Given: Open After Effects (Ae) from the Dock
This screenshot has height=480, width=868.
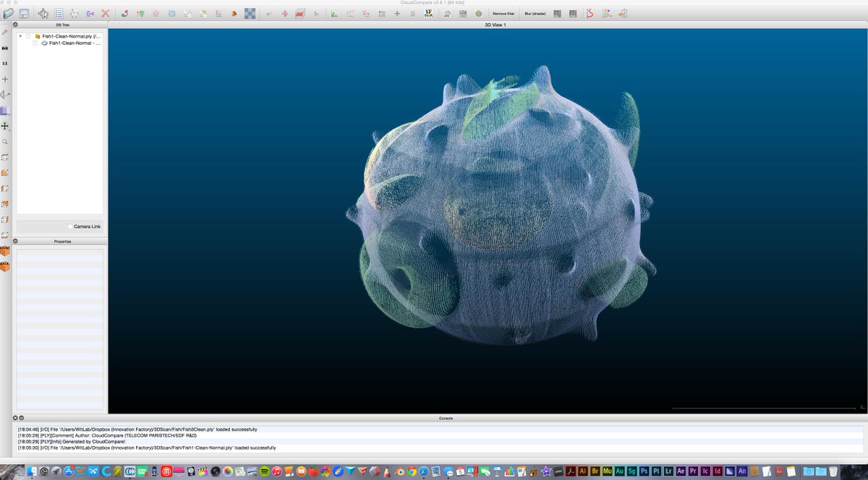Looking at the screenshot, I should pyautogui.click(x=681, y=471).
